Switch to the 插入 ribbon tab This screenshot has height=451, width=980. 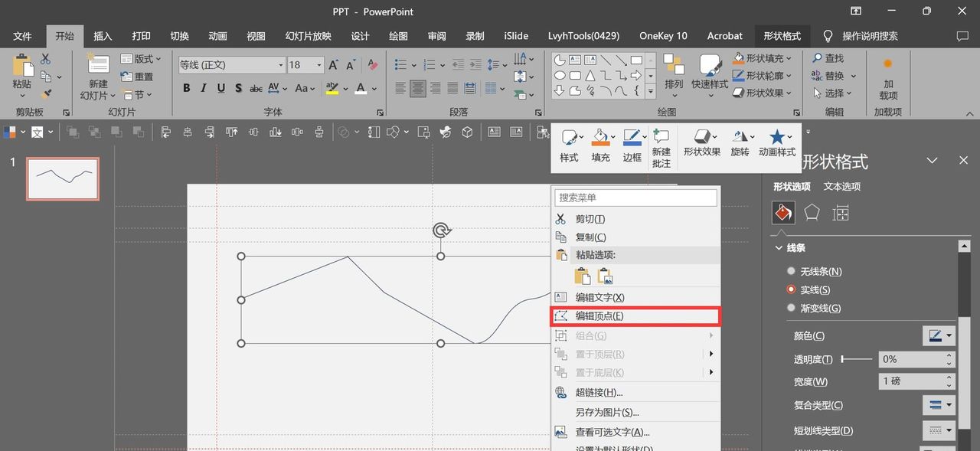pos(103,36)
